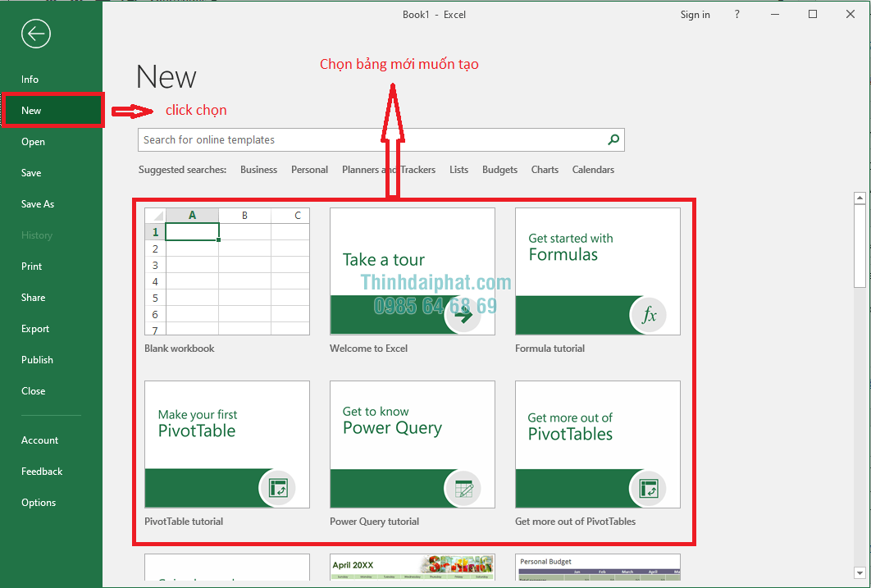Click the Blank workbook caption
The image size is (871, 588).
click(x=179, y=349)
